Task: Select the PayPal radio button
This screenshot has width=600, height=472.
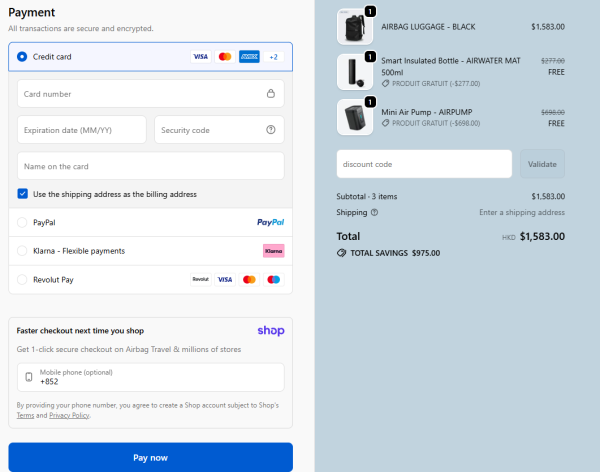Action: click(22, 222)
